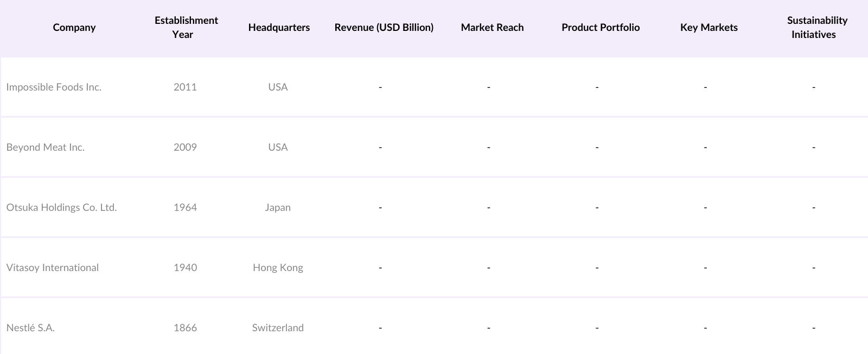Click the Switzerland headquarters cell
Screen dimensions: 868x354
pos(278,328)
